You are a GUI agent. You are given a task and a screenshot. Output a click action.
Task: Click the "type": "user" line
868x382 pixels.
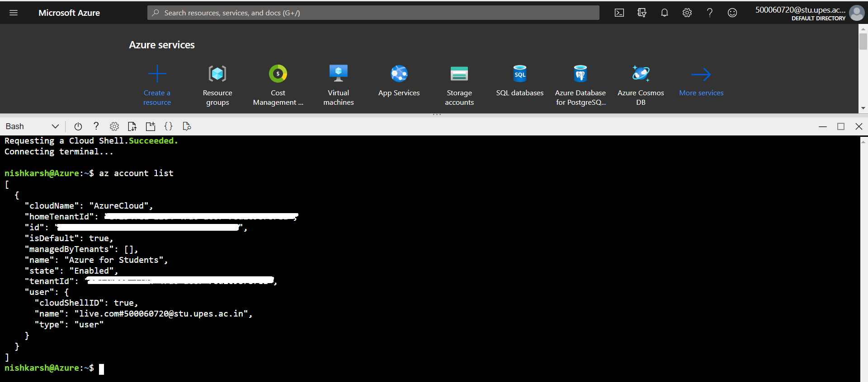69,325
